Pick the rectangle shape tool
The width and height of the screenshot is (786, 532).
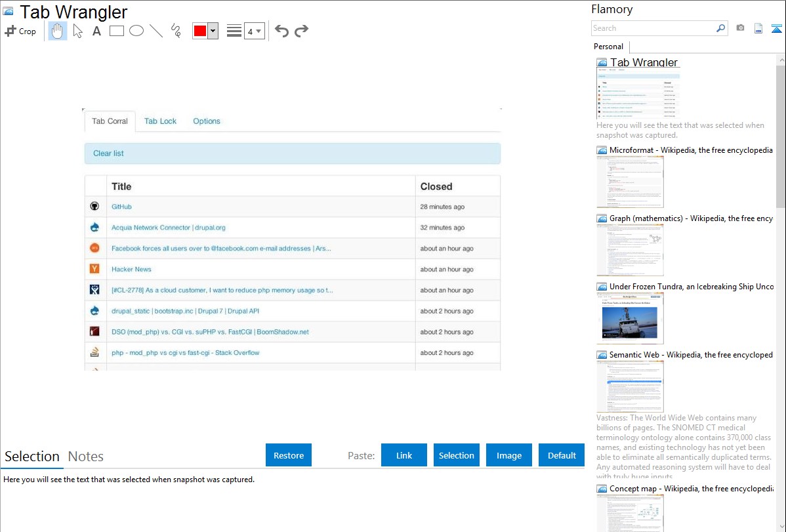[116, 31]
